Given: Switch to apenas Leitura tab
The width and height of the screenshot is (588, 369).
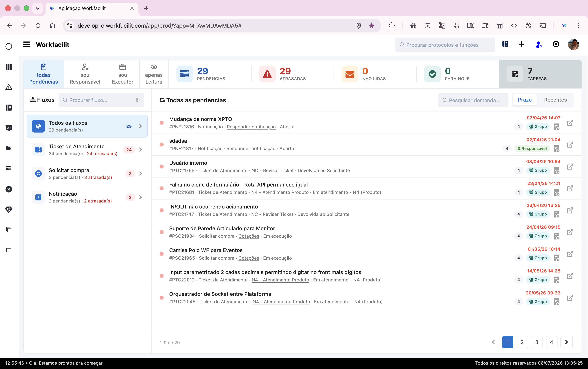Looking at the screenshot, I should pos(154,74).
